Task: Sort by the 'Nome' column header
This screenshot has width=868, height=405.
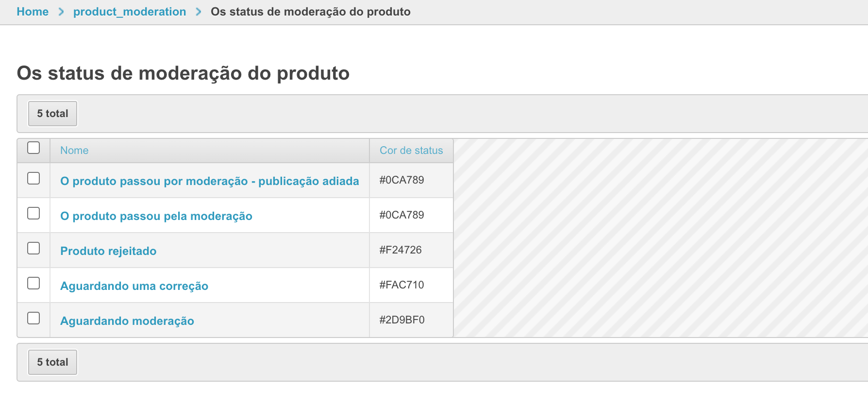Action: pos(74,151)
